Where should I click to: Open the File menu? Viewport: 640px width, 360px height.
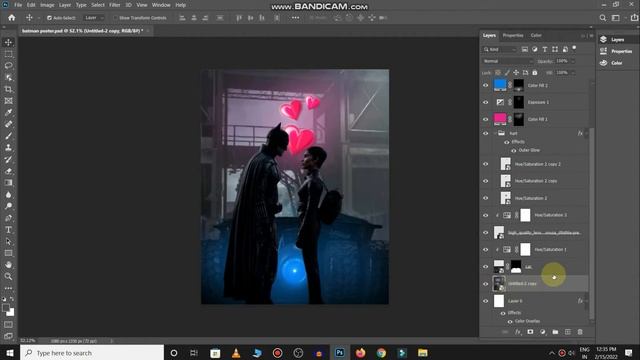click(18, 5)
